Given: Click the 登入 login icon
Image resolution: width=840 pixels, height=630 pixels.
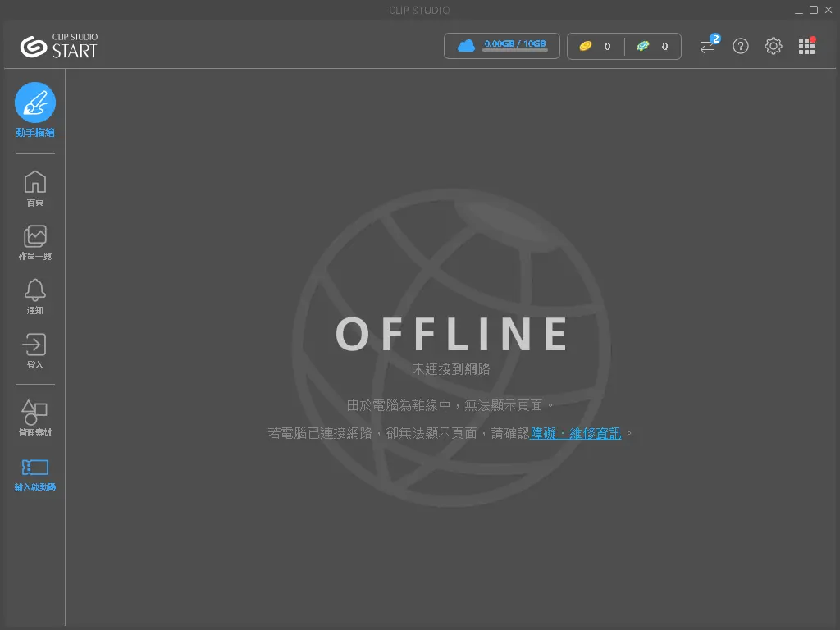Looking at the screenshot, I should click(34, 345).
